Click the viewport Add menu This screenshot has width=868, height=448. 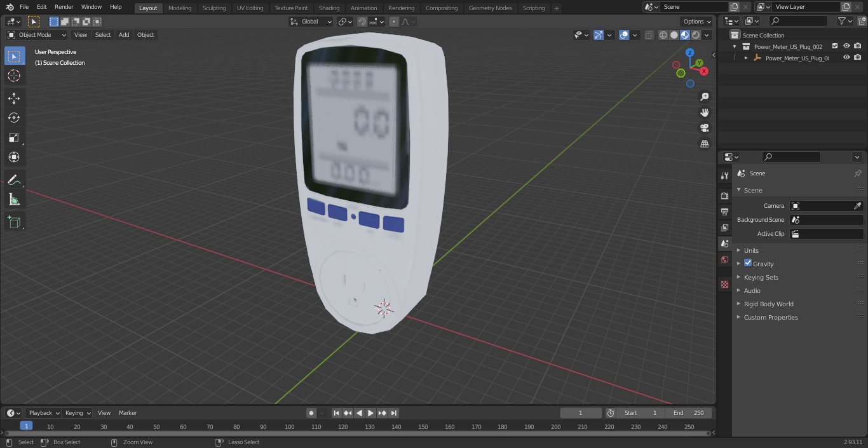[x=124, y=35]
